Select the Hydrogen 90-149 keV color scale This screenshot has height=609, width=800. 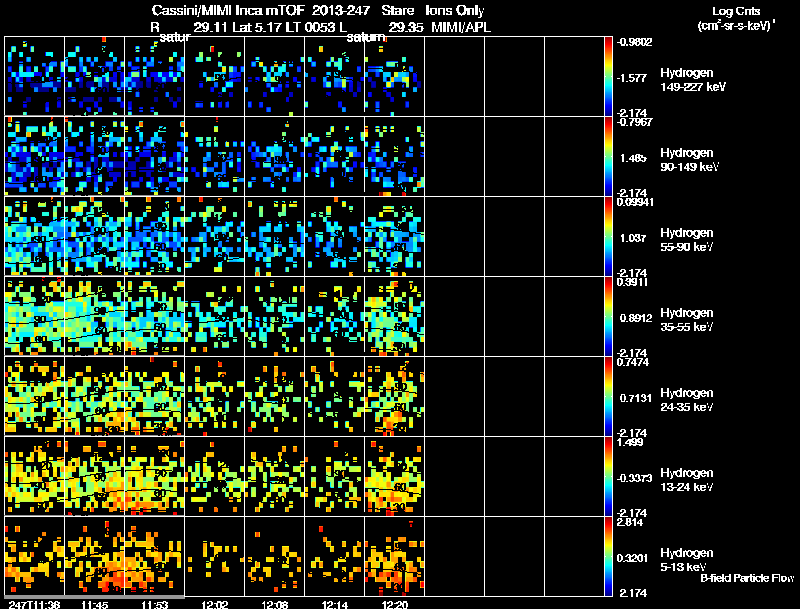click(x=608, y=156)
